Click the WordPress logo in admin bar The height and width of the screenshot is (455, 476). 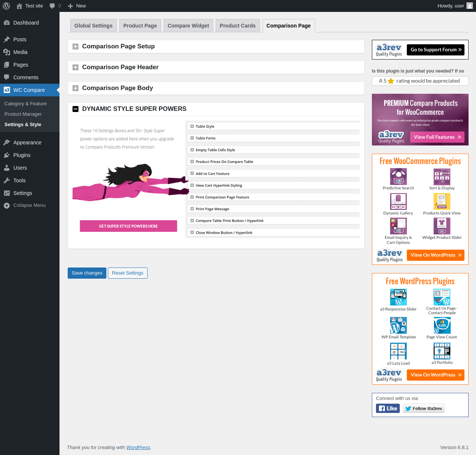tap(6, 6)
